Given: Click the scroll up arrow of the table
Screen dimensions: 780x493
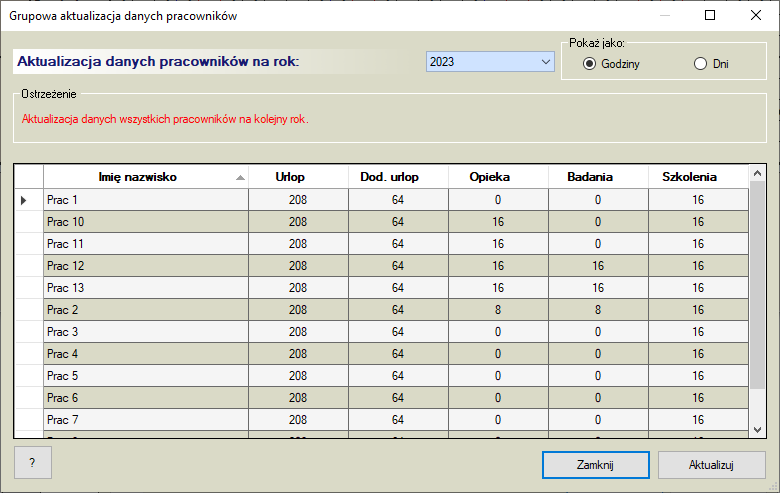Looking at the screenshot, I should [757, 173].
